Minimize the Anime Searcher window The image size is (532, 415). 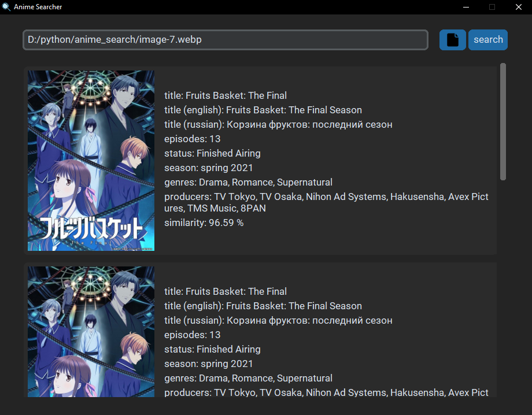coord(466,7)
